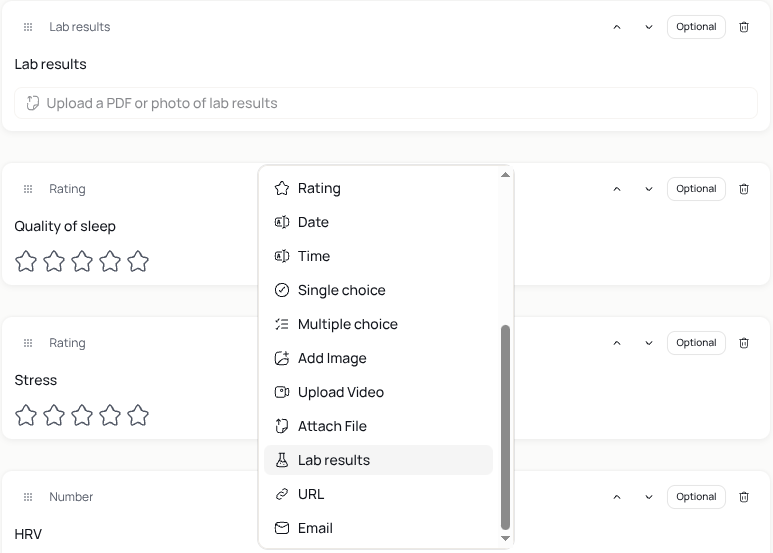
Task: Move the Quality of sleep field up
Action: point(617,189)
